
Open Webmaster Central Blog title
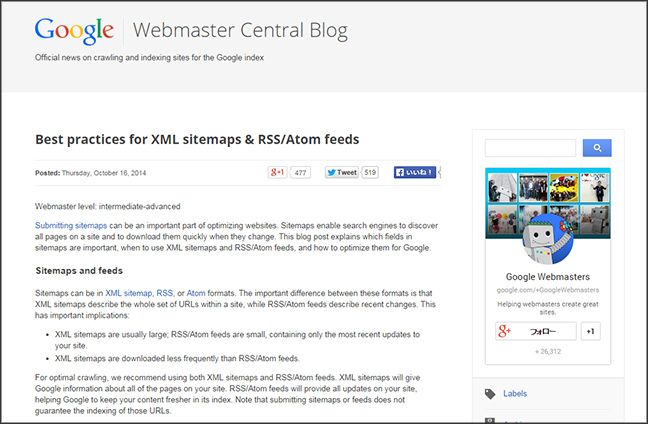tap(240, 31)
